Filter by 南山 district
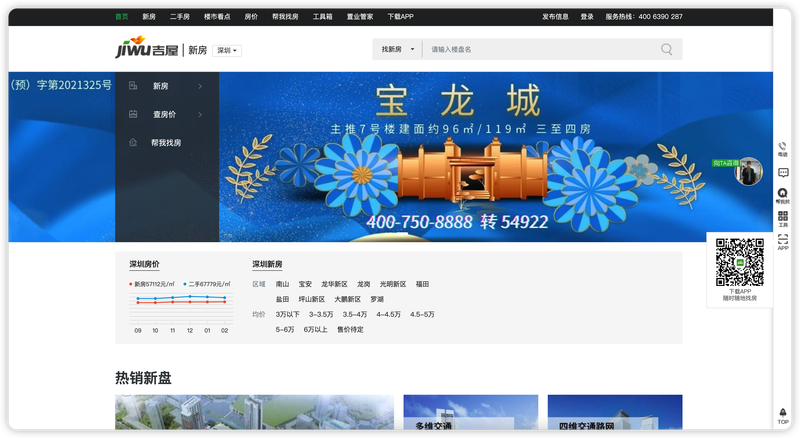The width and height of the screenshot is (800, 438). (x=282, y=284)
